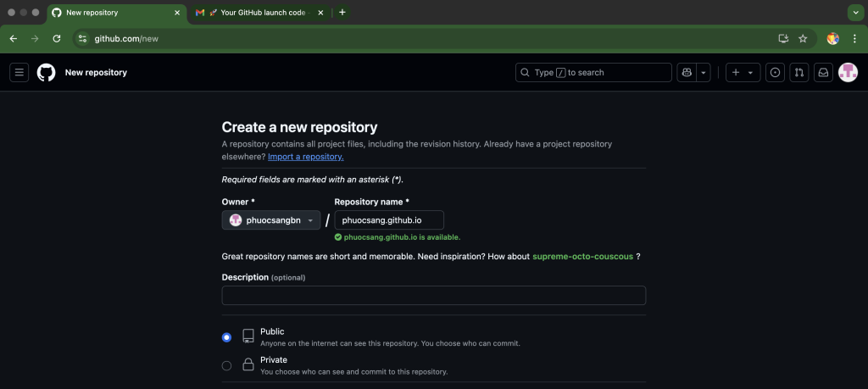The width and height of the screenshot is (868, 389).
Task: Bookmark this page with star icon
Action: (803, 38)
